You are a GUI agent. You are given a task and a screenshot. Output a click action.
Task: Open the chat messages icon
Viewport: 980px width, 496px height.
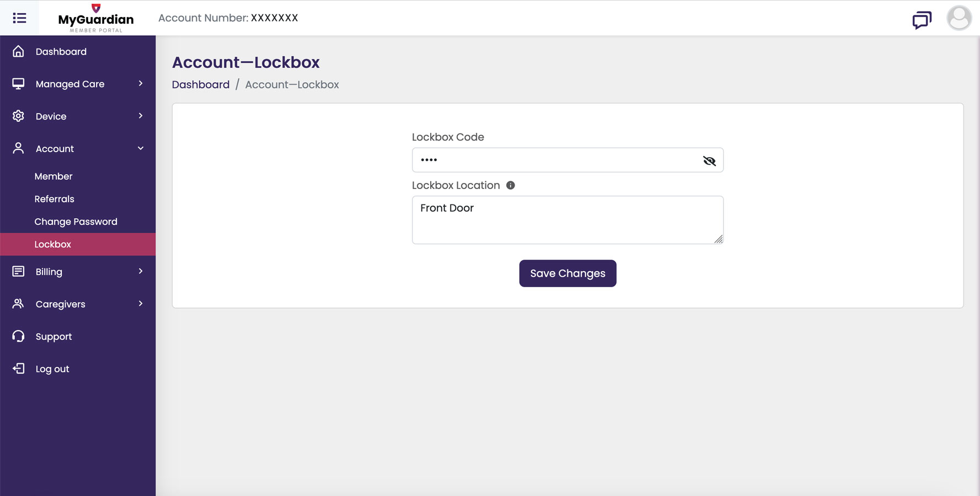(x=922, y=20)
